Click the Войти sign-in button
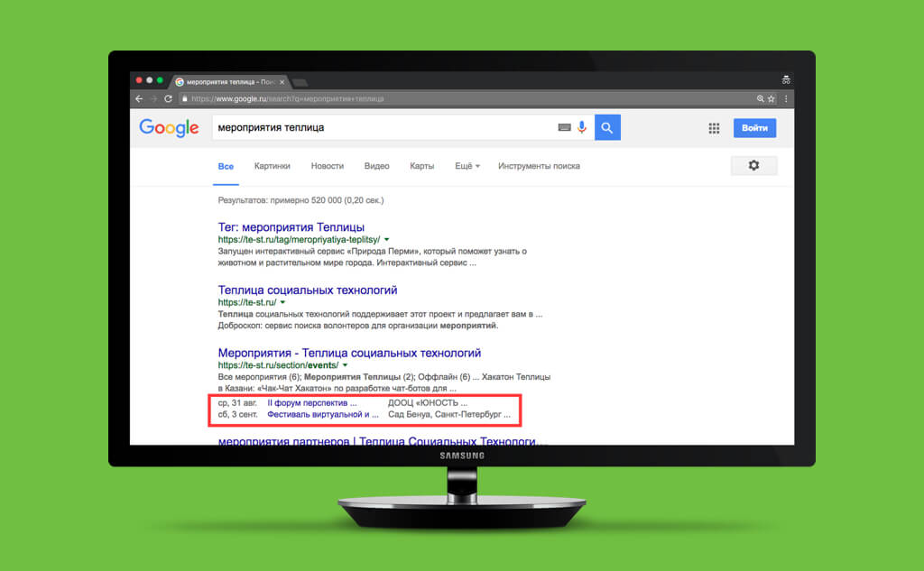 pyautogui.click(x=754, y=128)
